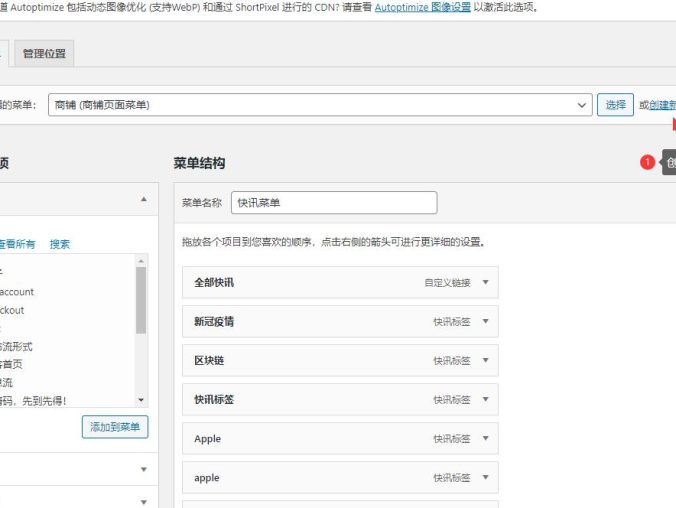Click the lowercase apple menu item title
Screen dimensions: 676x508
tap(207, 478)
